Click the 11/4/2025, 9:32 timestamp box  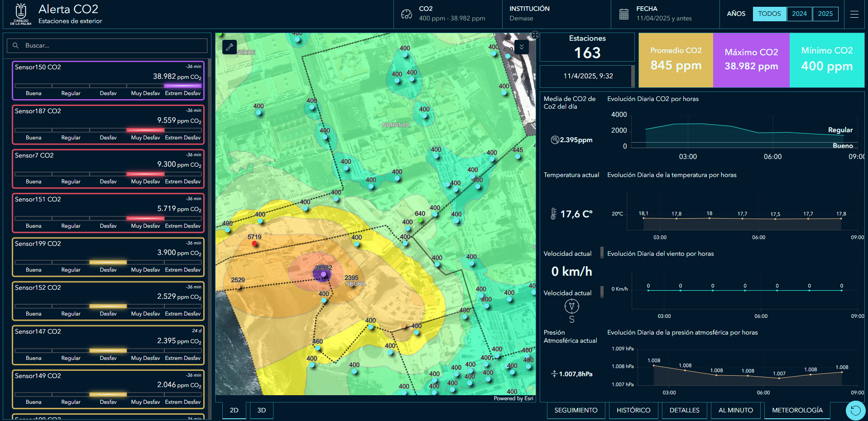pos(587,76)
